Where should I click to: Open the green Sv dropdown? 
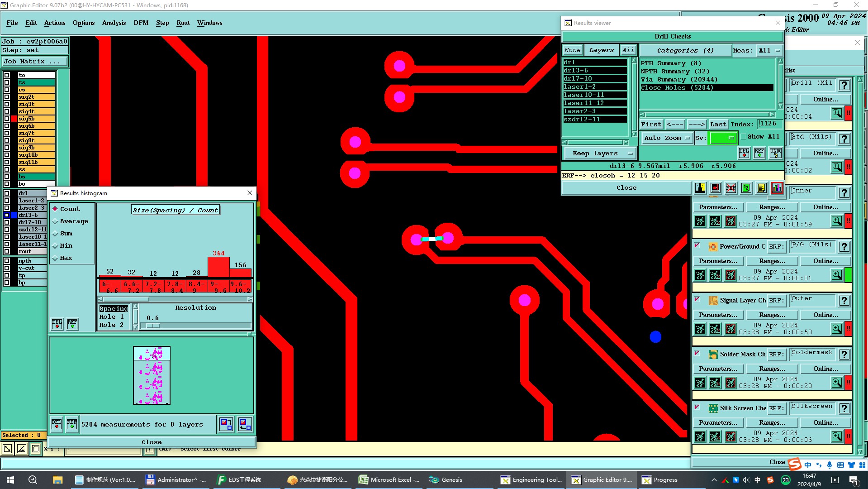tap(723, 138)
